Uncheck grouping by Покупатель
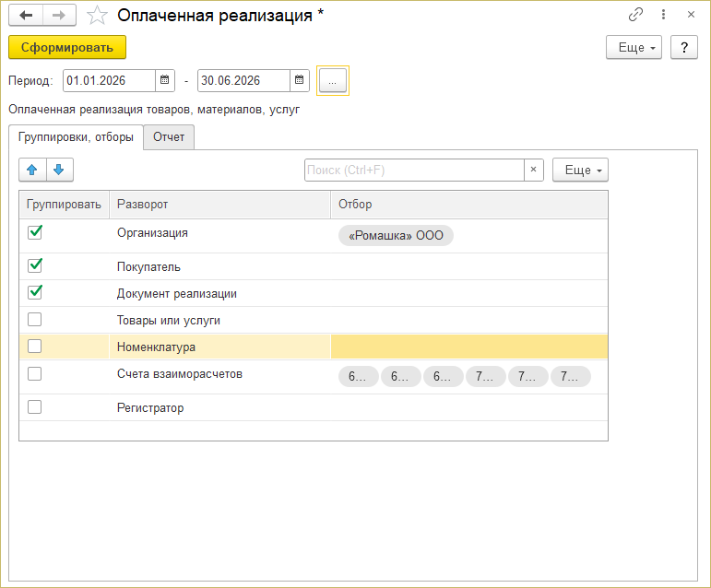The image size is (711, 588). point(35,266)
